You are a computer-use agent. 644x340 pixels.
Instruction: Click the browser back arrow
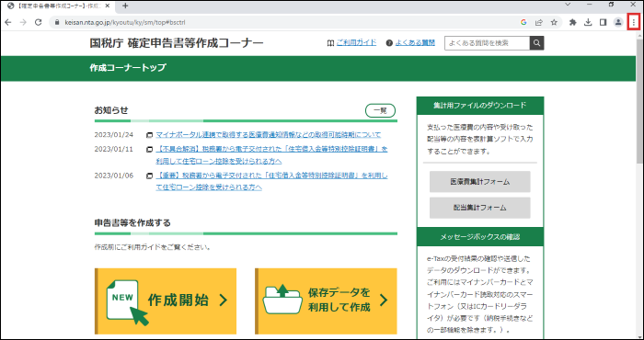click(x=7, y=23)
